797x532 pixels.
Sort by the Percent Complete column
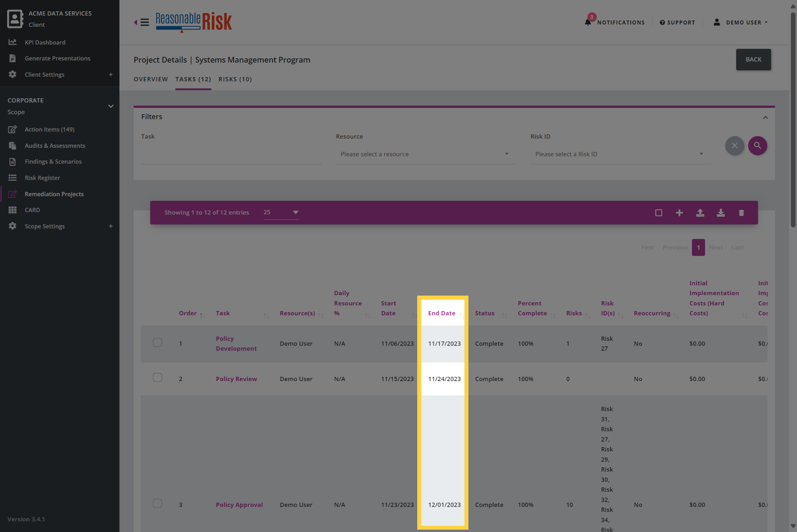tap(532, 308)
